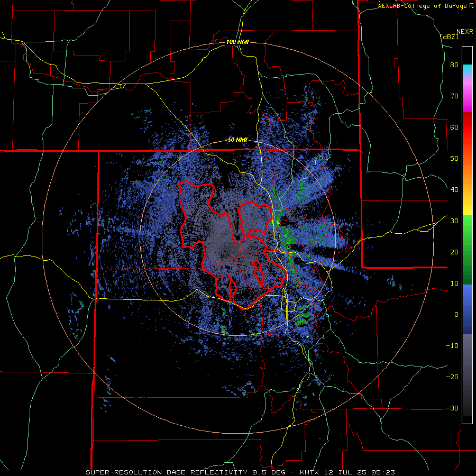Click the green segment of the reflectivity color bar
This screenshot has height=476, width=476.
(467, 250)
